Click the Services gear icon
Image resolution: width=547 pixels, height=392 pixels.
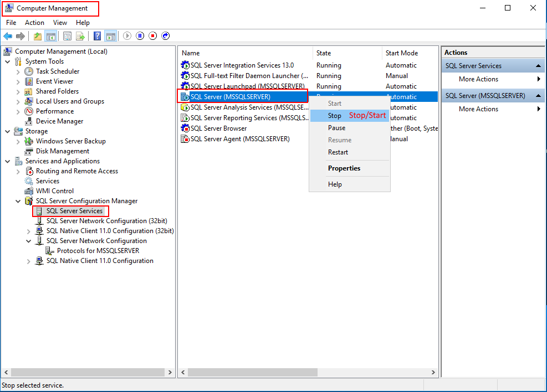coord(29,181)
